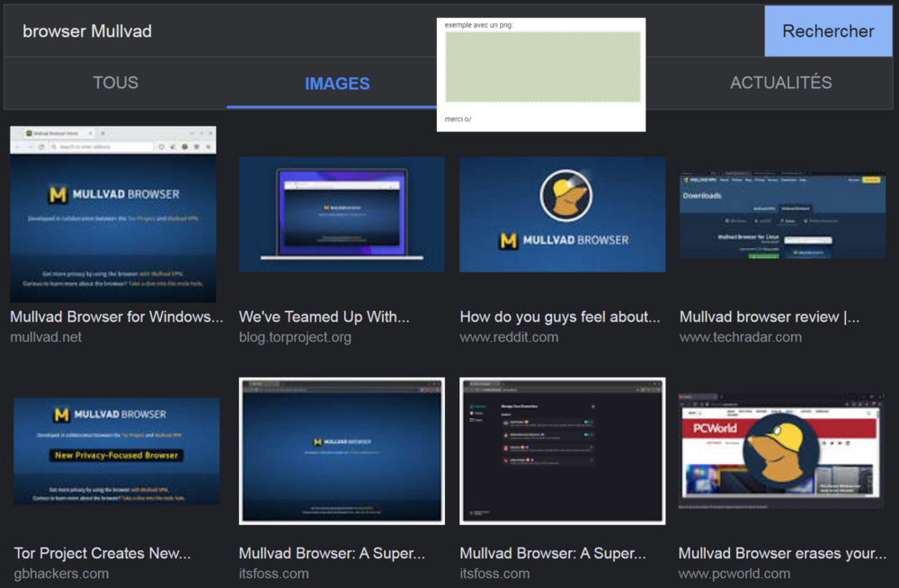Click 'Mullvad Browser for Windows...' title
This screenshot has height=588, width=899.
pos(116,316)
